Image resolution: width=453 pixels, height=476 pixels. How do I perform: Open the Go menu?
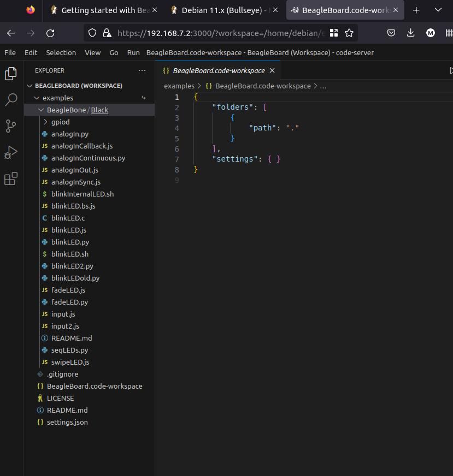pyautogui.click(x=114, y=53)
